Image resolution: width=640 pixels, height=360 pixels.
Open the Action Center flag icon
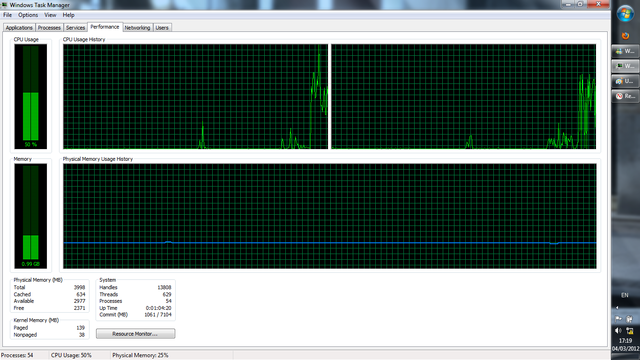[x=618, y=319]
